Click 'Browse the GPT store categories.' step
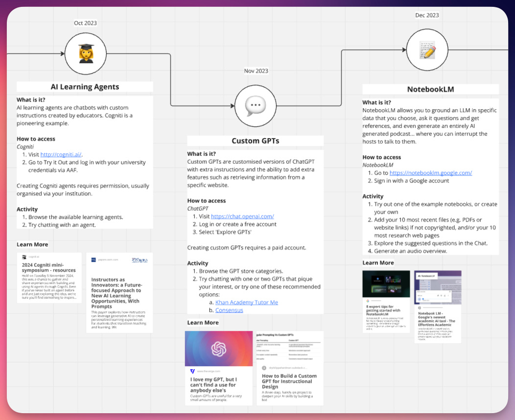Viewport: 515px width, 420px height. 241,271
